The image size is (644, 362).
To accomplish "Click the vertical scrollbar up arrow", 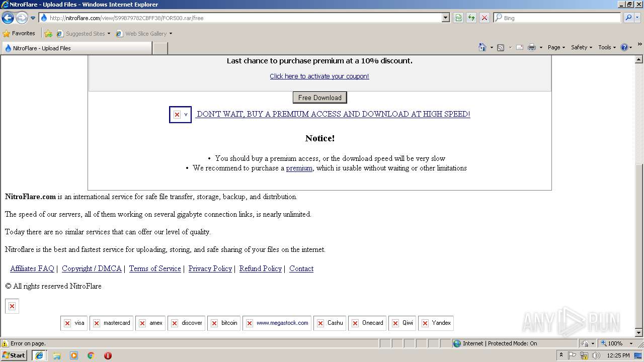I will [x=639, y=59].
